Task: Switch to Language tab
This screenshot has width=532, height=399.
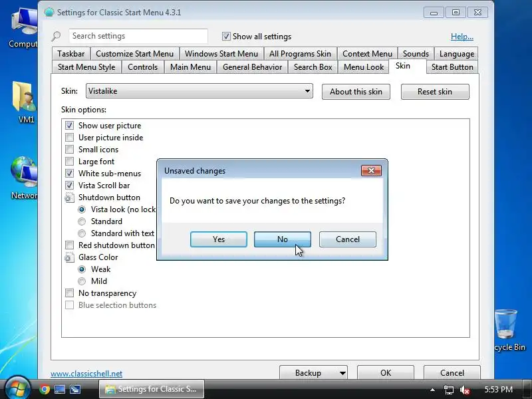Action: (x=457, y=54)
